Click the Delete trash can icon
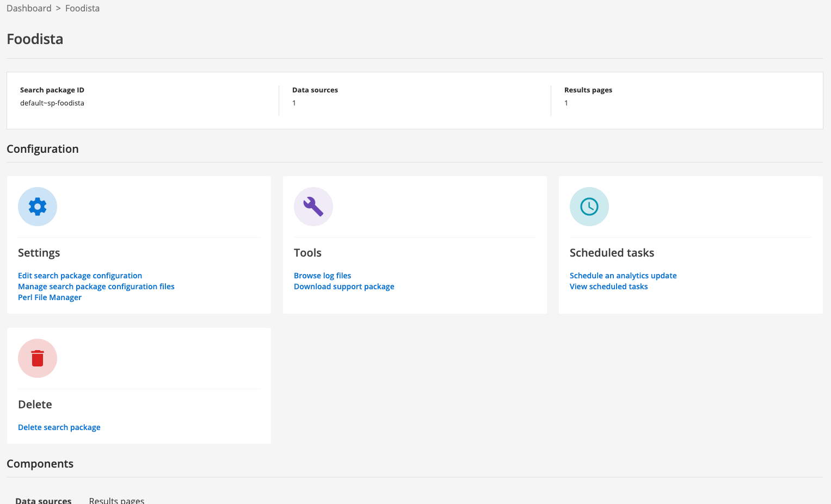This screenshot has width=831, height=504. [37, 358]
